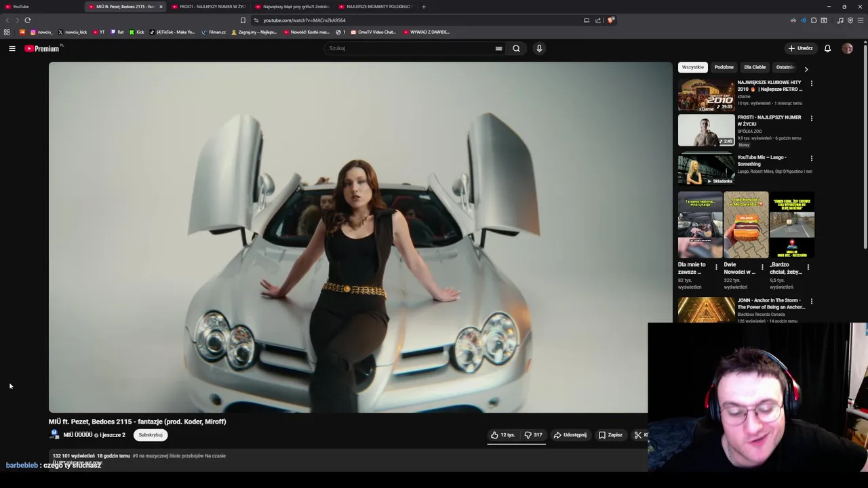This screenshot has height=488, width=868.
Task: Open options for YouTube Mix Lasgo
Action: [811, 158]
